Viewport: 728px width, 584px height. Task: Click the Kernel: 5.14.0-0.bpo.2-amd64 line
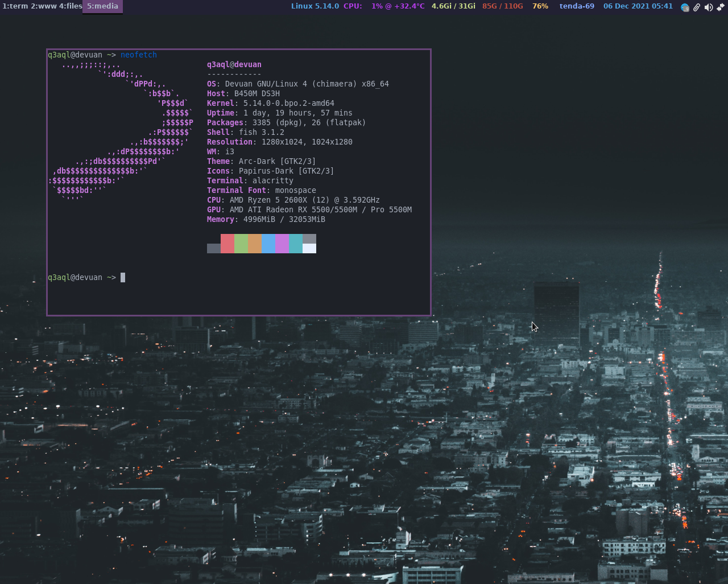271,103
